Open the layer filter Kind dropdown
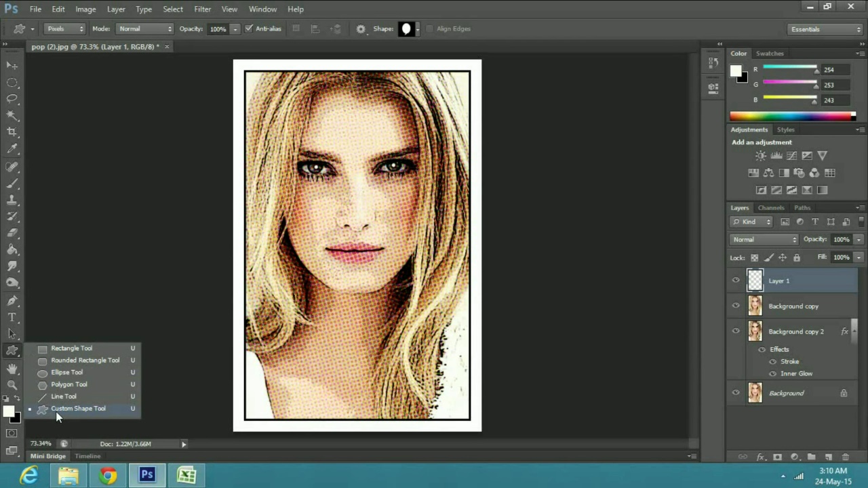Image resolution: width=868 pixels, height=488 pixels. [752, 222]
